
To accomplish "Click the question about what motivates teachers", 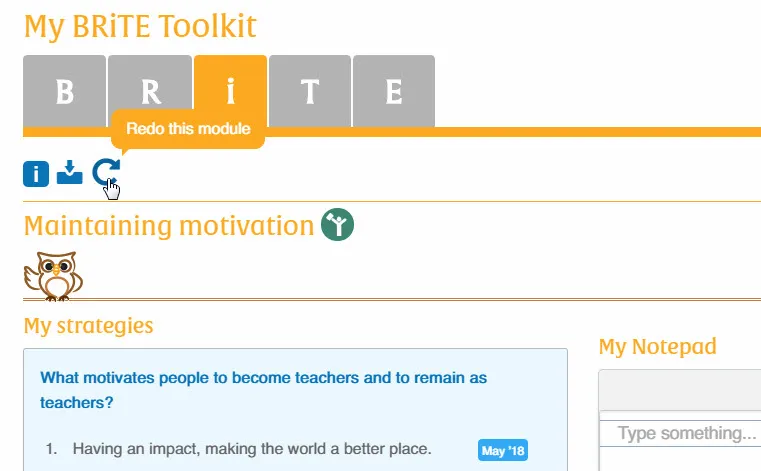I will 263,391.
